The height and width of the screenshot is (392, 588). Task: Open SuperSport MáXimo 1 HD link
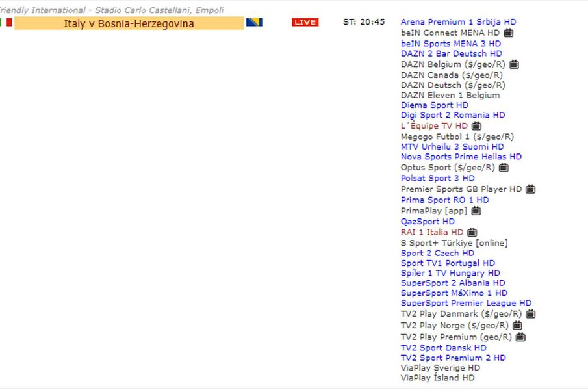point(454,293)
